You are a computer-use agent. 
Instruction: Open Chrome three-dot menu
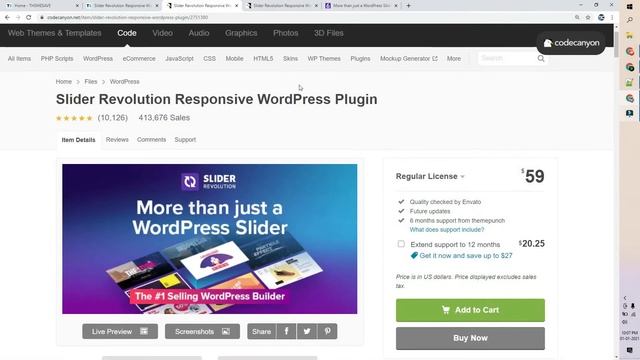612,18
